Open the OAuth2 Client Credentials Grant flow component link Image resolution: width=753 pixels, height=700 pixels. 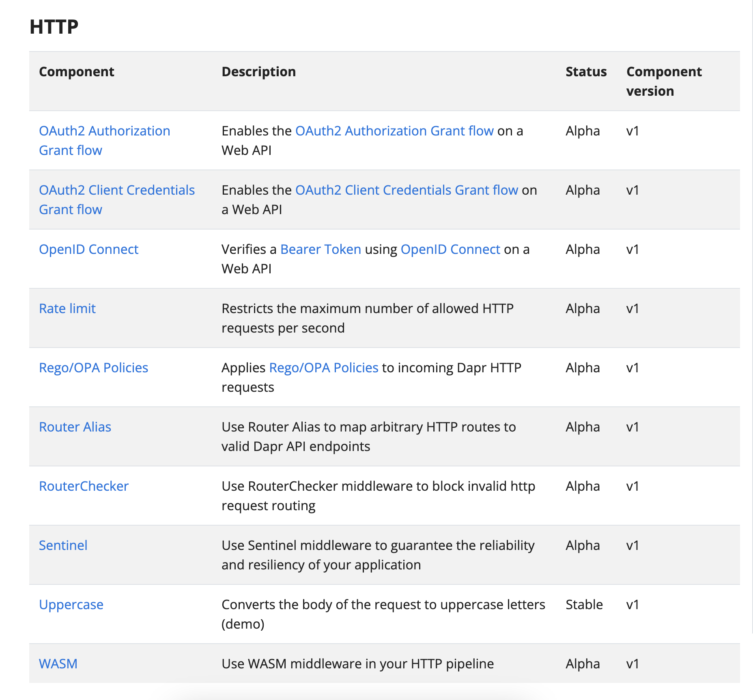pyautogui.click(x=117, y=200)
